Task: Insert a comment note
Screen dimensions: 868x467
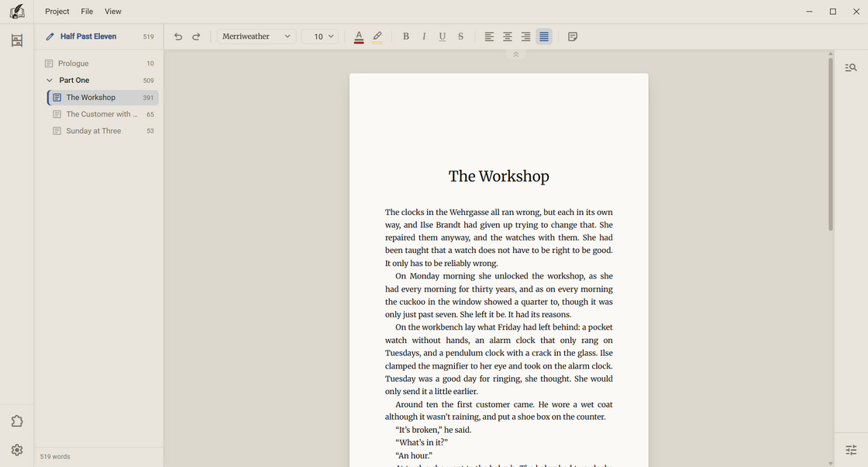Action: (x=573, y=36)
